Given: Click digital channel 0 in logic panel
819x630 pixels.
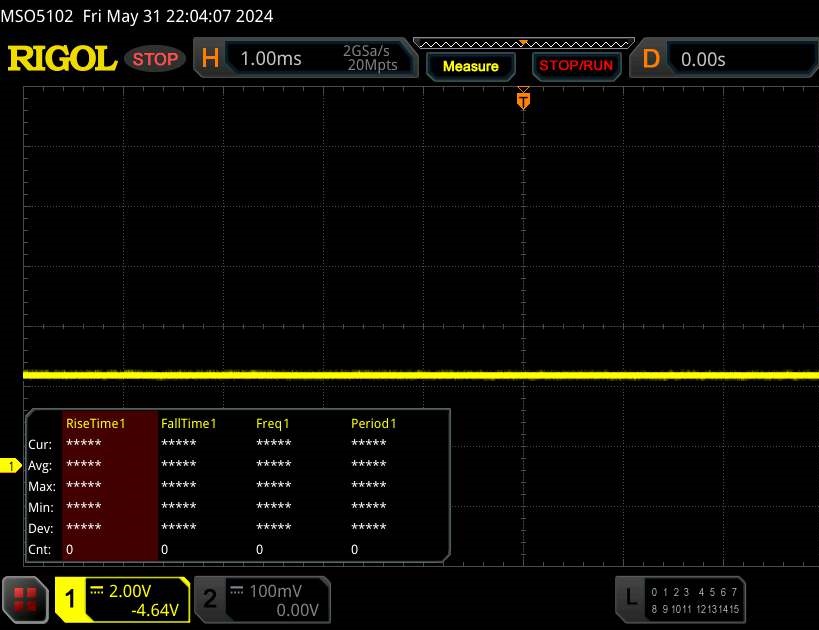Looking at the screenshot, I should 654,592.
